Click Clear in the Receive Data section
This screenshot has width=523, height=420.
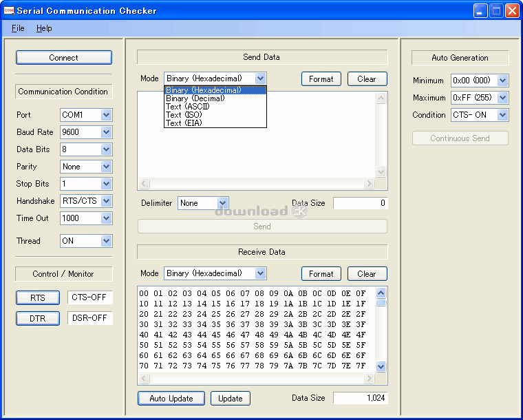coord(367,274)
